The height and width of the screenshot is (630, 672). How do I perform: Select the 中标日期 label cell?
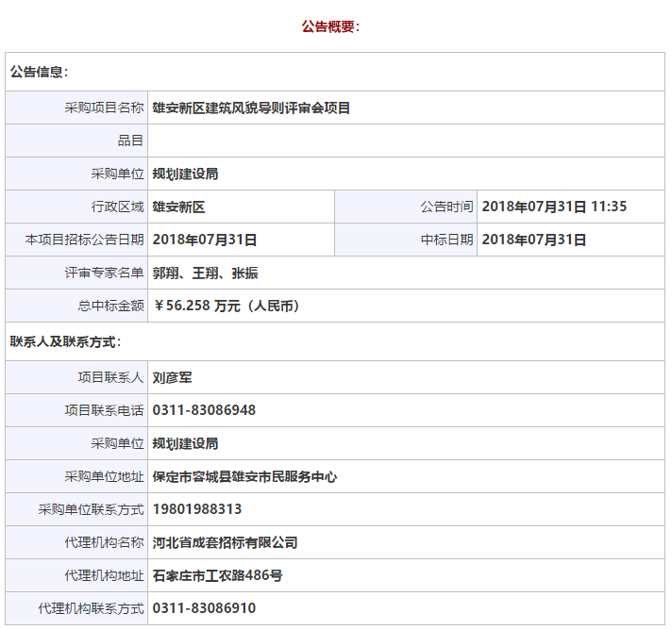click(446, 240)
